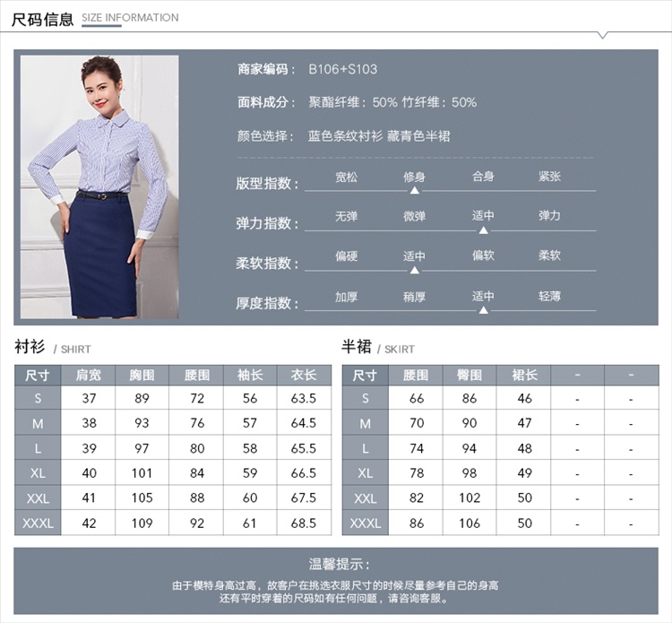The image size is (672, 623).
Task: Click the 肩宽 column header
Action: [89, 376]
